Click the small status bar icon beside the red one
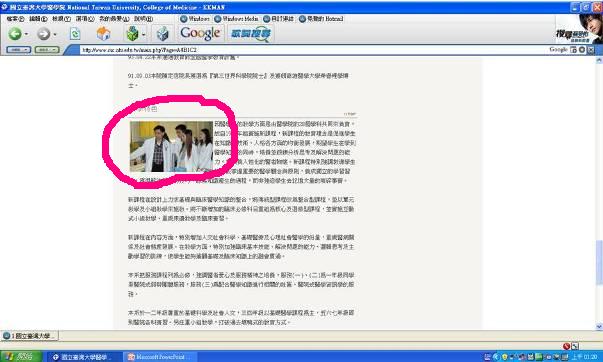 tap(575, 346)
